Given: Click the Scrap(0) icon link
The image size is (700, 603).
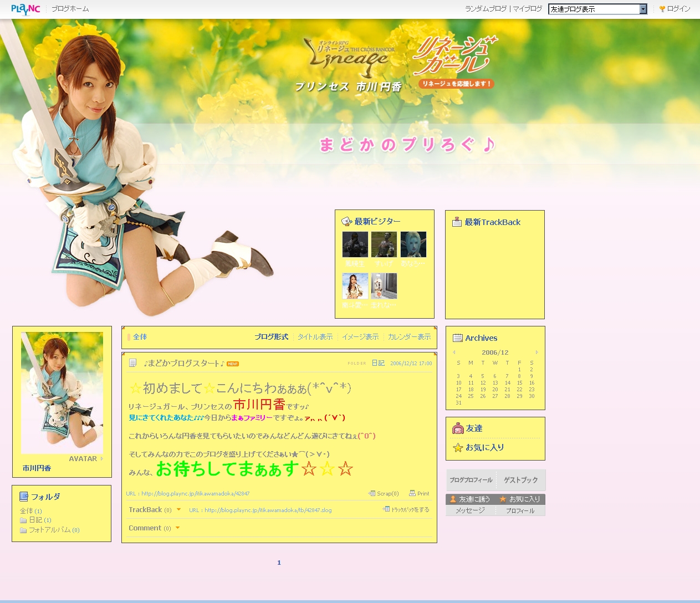Looking at the screenshot, I should [372, 493].
